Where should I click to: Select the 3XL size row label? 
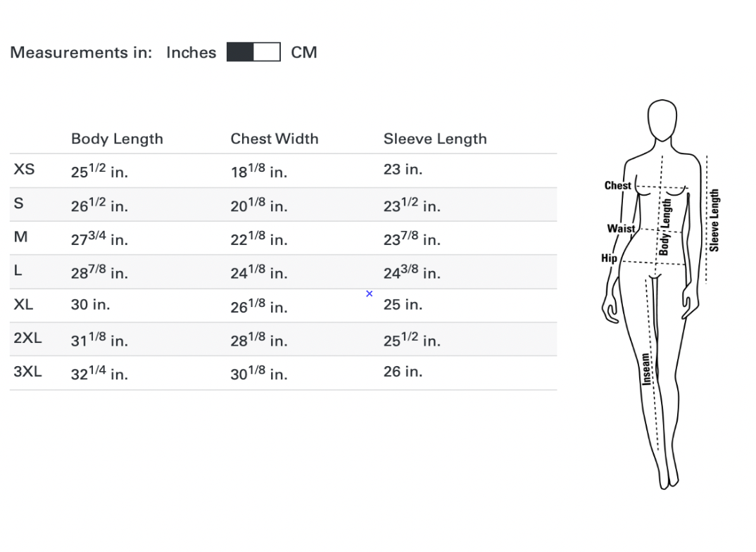pyautogui.click(x=27, y=371)
